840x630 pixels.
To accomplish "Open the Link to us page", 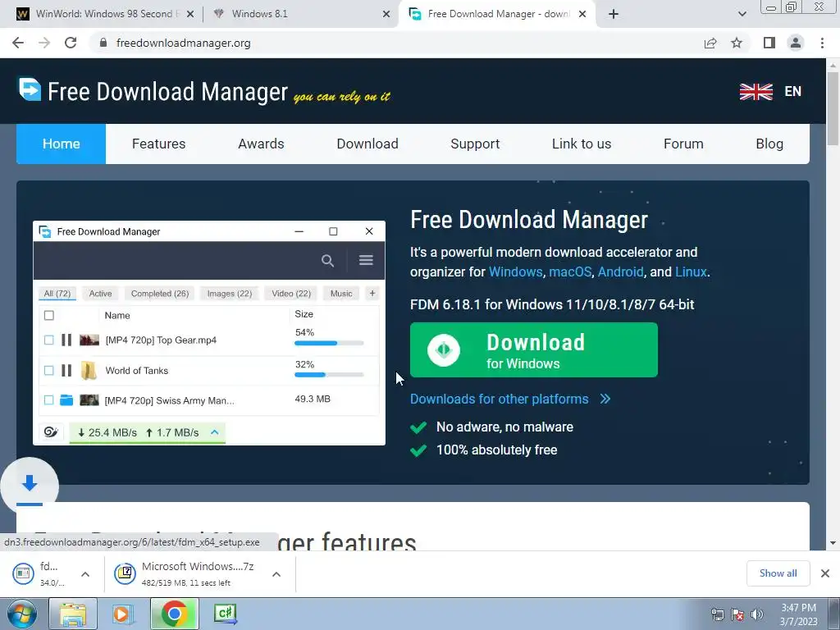I will [582, 144].
